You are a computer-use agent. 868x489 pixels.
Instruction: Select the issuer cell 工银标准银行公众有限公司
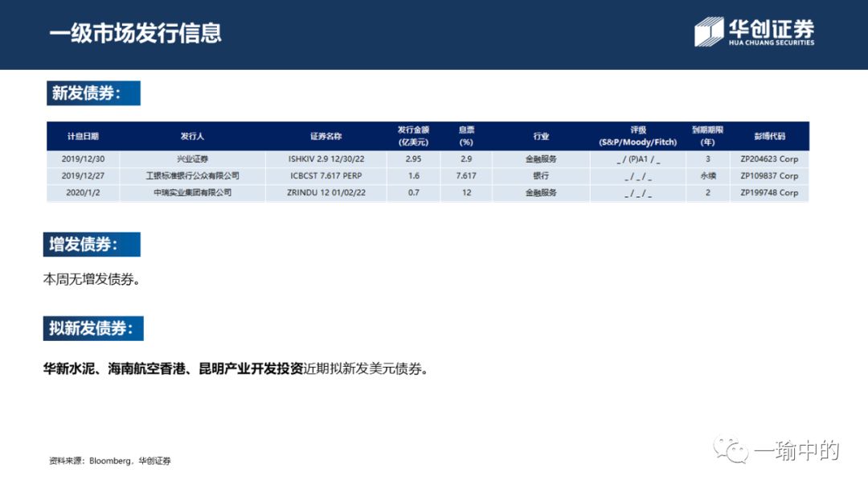point(192,175)
